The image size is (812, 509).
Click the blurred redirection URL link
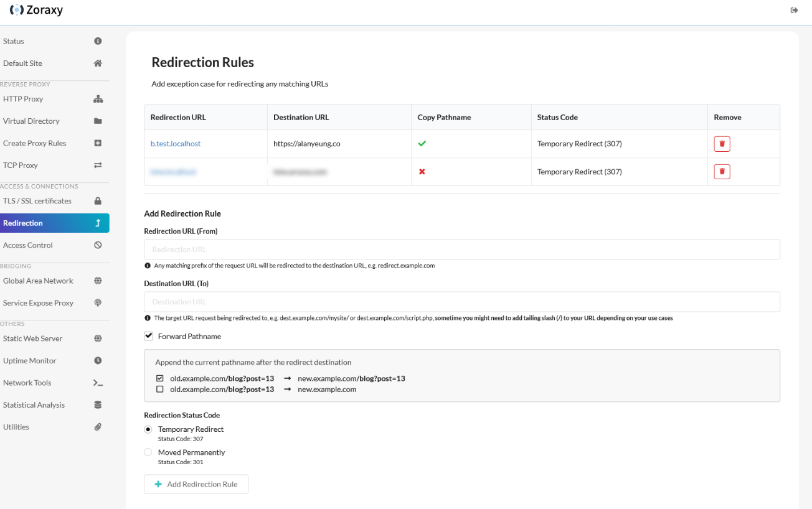pos(174,172)
